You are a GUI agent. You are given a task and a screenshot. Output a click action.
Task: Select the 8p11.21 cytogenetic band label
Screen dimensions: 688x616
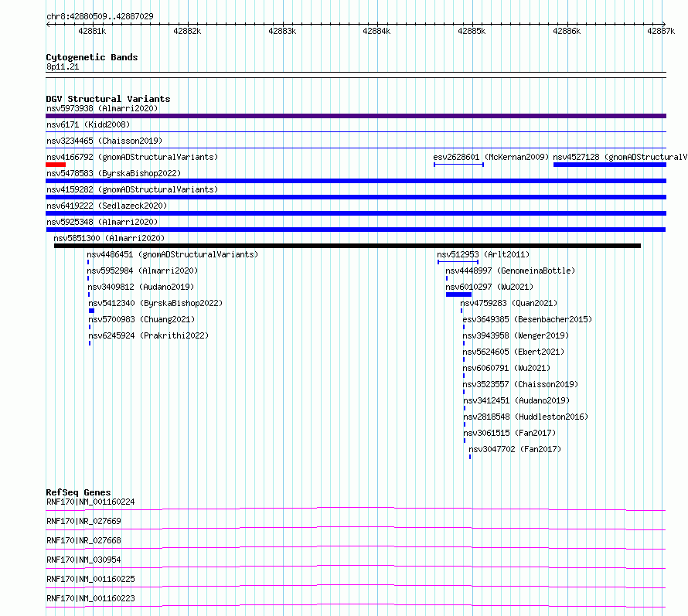pos(63,66)
